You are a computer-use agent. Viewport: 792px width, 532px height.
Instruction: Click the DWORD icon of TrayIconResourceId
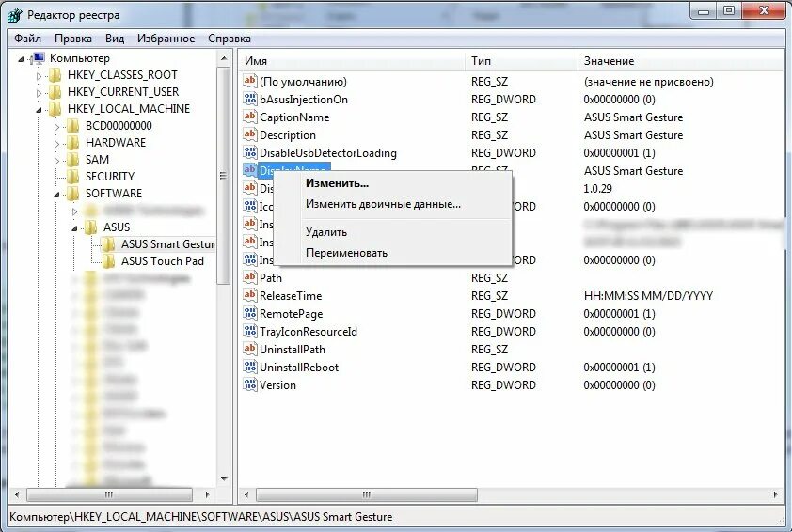(x=250, y=331)
